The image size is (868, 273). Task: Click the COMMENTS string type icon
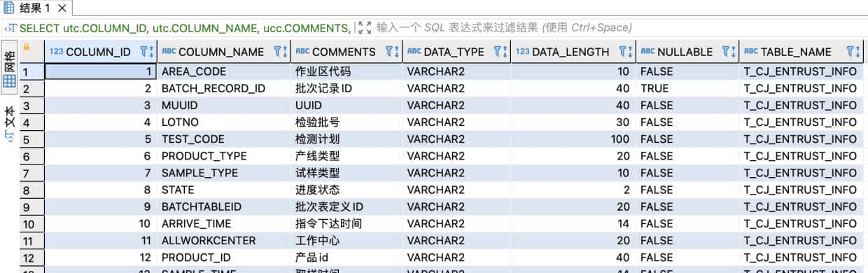pyautogui.click(x=302, y=52)
